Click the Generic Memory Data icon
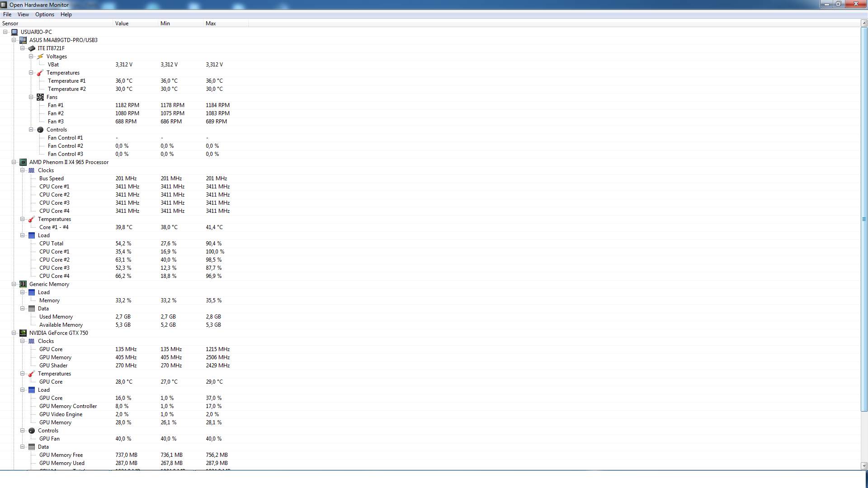Image resolution: width=868 pixels, height=488 pixels. tap(32, 309)
